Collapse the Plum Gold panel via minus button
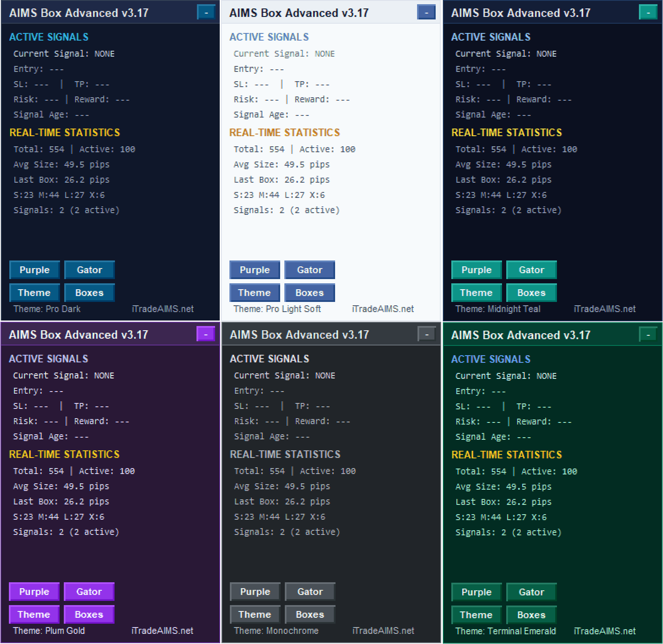This screenshot has height=644, width=663. (206, 334)
